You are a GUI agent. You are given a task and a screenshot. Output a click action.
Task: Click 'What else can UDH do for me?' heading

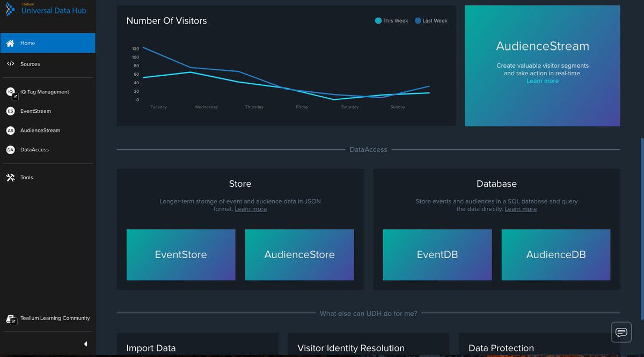[368, 313]
